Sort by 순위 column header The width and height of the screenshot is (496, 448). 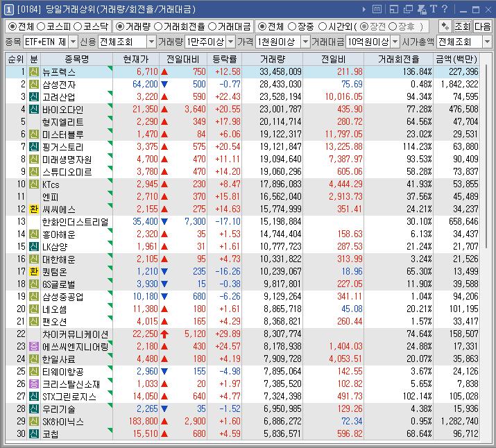click(x=16, y=59)
